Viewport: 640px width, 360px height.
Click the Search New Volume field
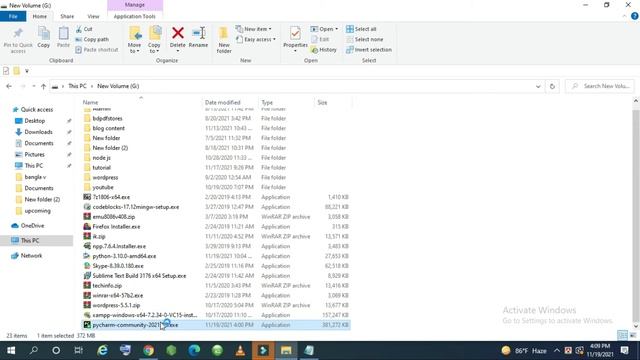(x=600, y=86)
